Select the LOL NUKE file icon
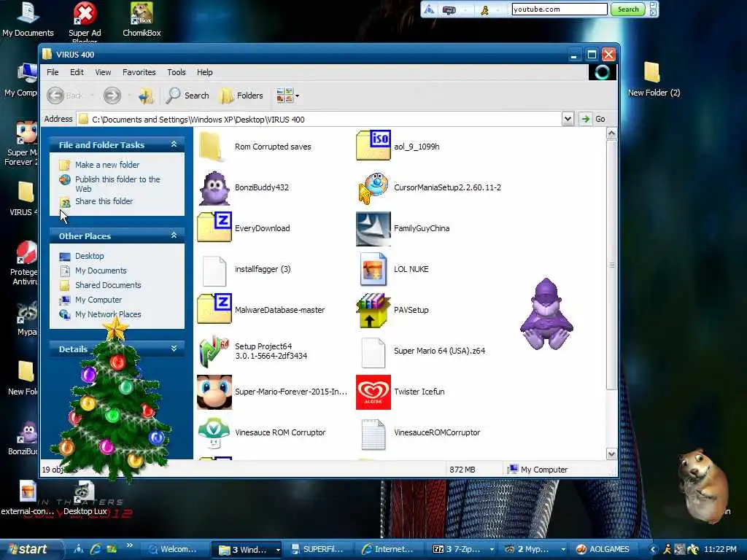The width and height of the screenshot is (747, 560). [373, 269]
